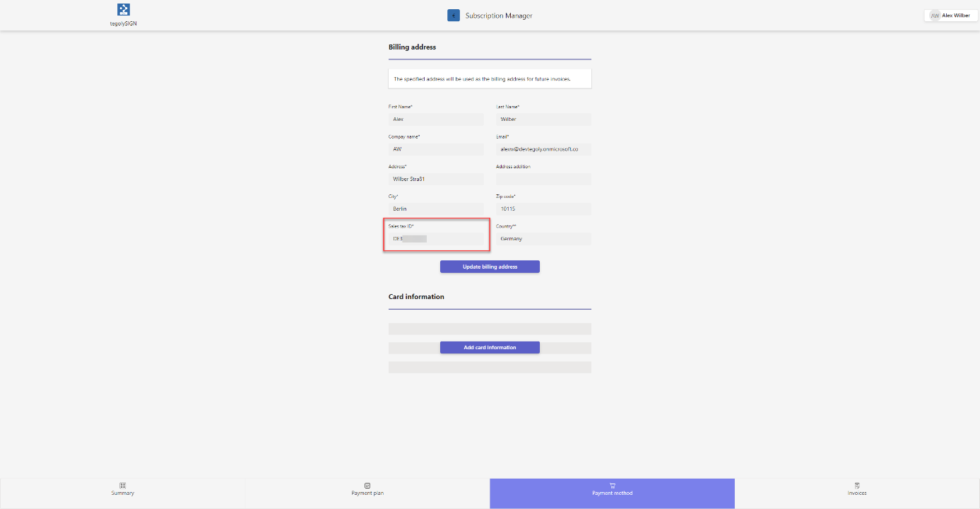
Task: Click the tegolySIGN logo icon
Action: tap(124, 10)
